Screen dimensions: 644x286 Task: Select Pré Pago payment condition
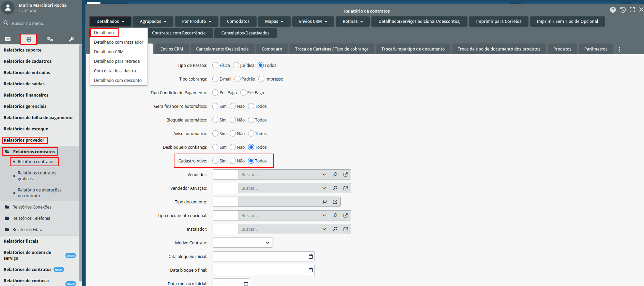pyautogui.click(x=243, y=92)
